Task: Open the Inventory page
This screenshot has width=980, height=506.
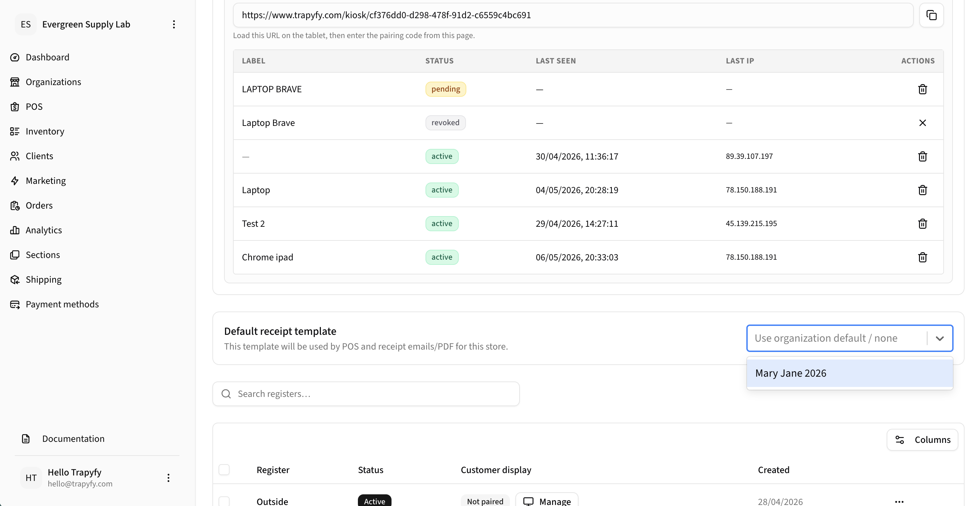Action: pyautogui.click(x=45, y=132)
